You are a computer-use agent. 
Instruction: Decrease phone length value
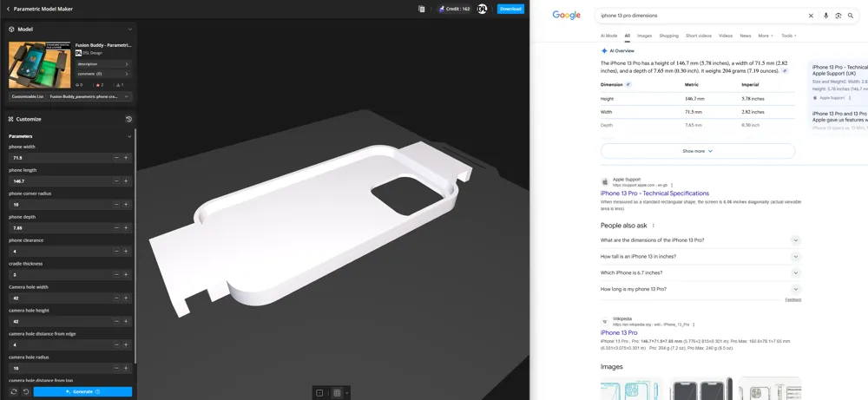(x=116, y=181)
